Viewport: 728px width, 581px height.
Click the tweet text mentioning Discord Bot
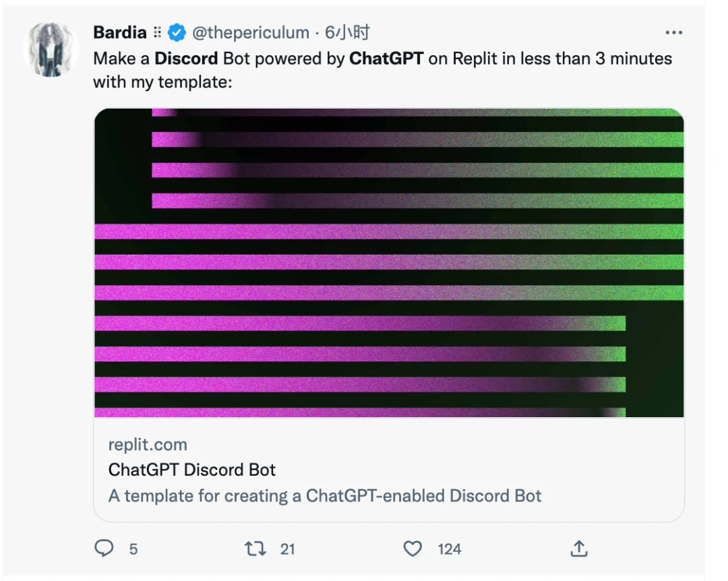(x=383, y=70)
